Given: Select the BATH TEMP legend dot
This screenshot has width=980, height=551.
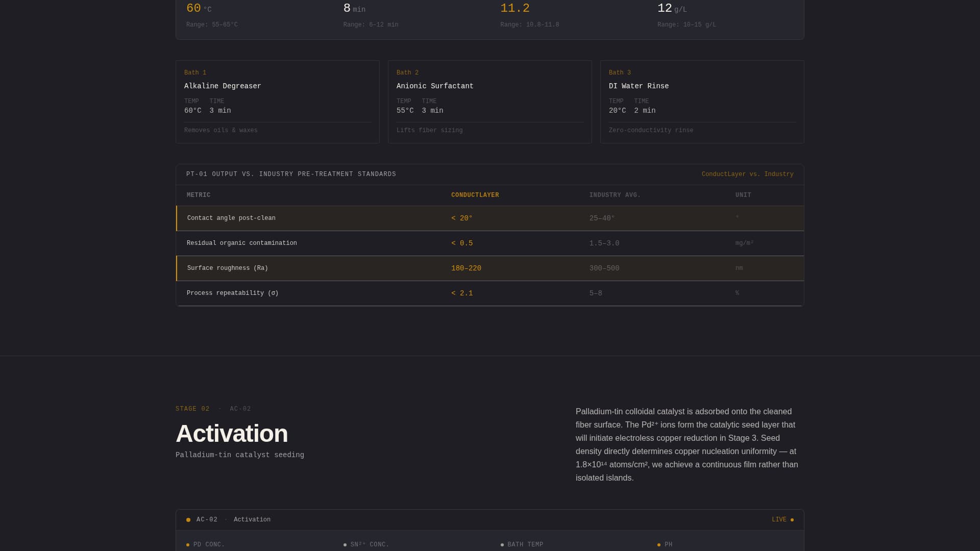Looking at the screenshot, I should (502, 545).
